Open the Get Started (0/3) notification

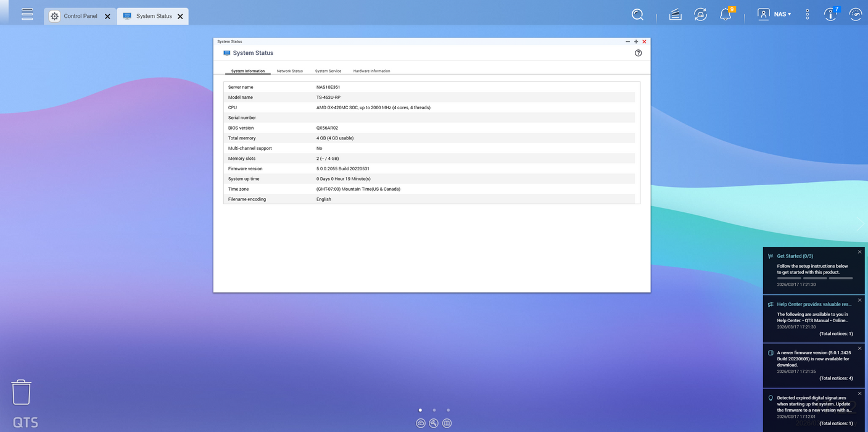point(795,256)
